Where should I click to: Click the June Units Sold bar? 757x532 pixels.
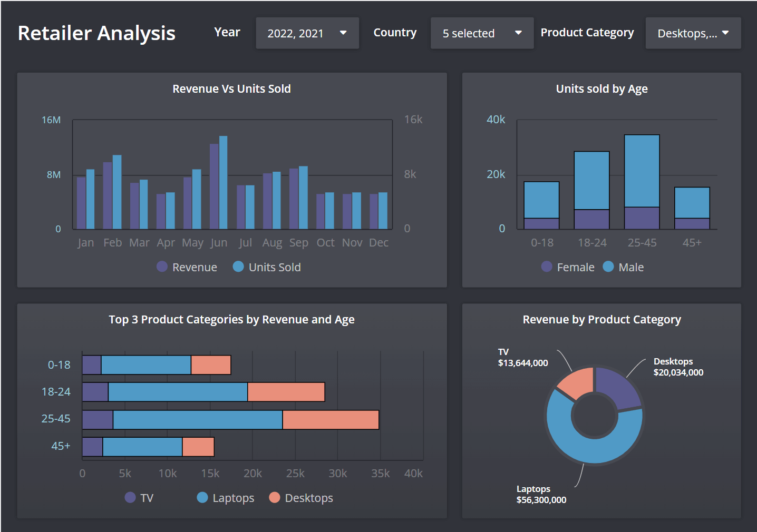point(224,182)
